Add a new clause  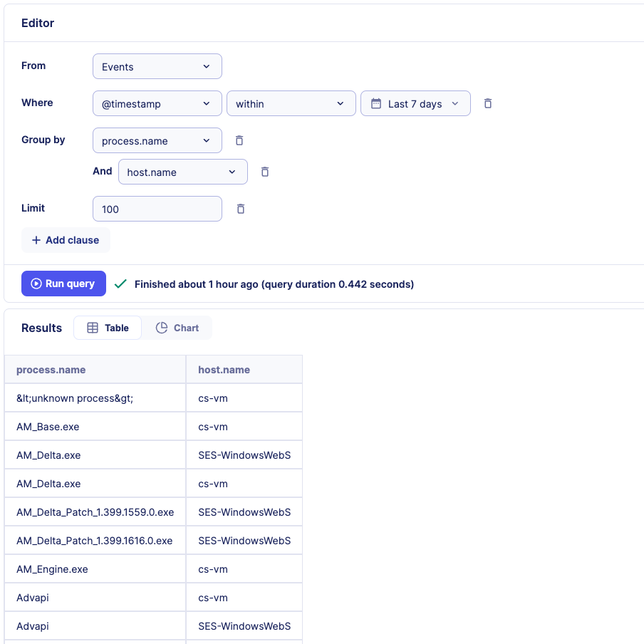coord(66,240)
